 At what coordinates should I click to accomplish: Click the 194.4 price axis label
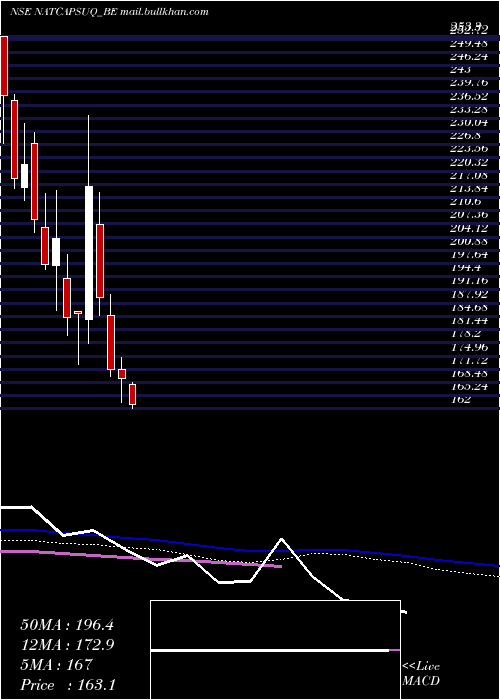(465, 267)
